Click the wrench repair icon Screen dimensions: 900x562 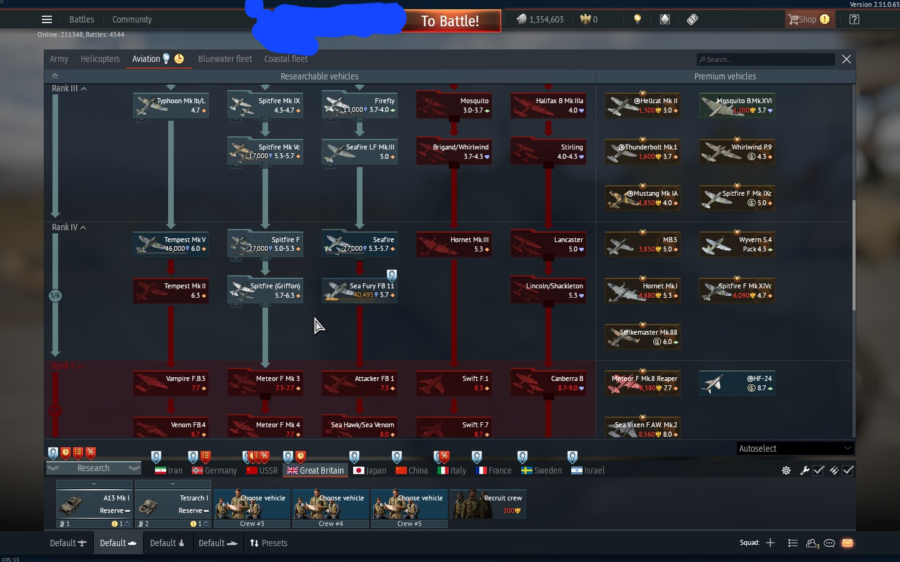point(804,470)
